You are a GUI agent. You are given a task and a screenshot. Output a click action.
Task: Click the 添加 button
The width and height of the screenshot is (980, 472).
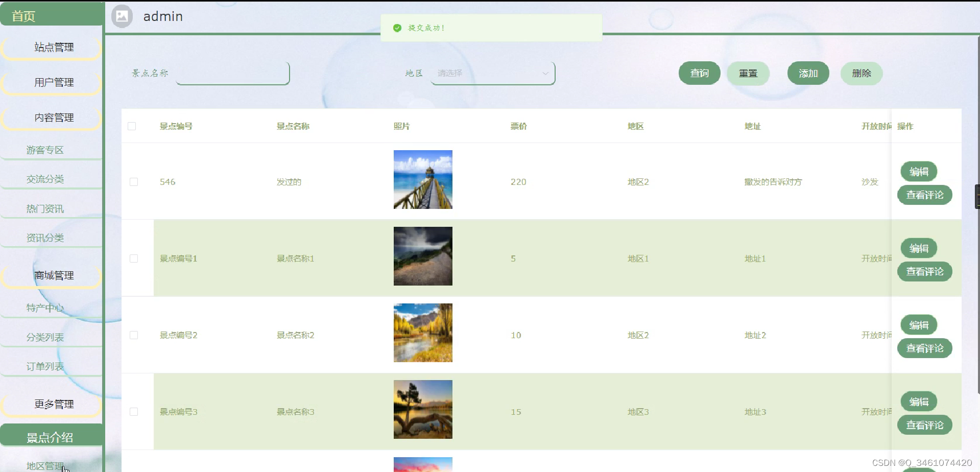tap(808, 74)
